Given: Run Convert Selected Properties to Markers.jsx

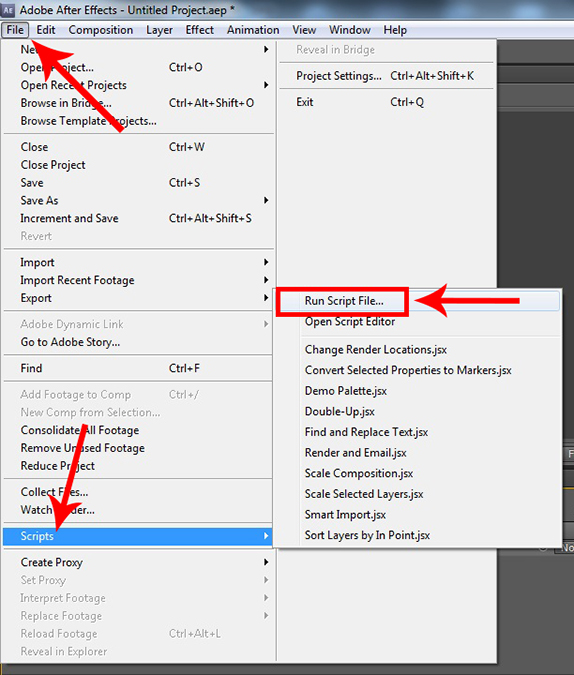Looking at the screenshot, I should tap(417, 371).
